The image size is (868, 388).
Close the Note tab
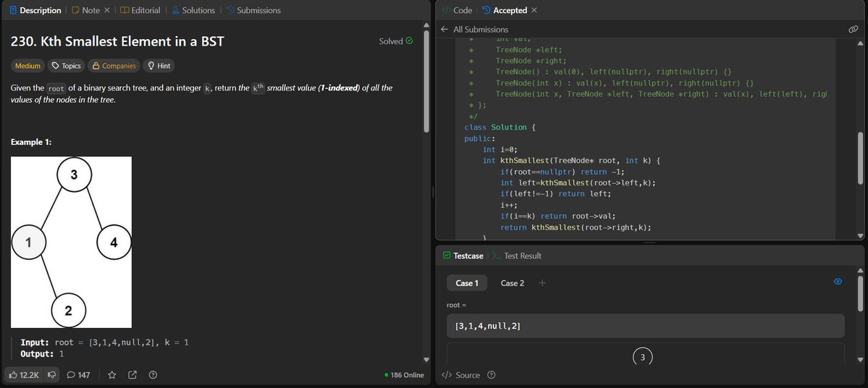(107, 10)
